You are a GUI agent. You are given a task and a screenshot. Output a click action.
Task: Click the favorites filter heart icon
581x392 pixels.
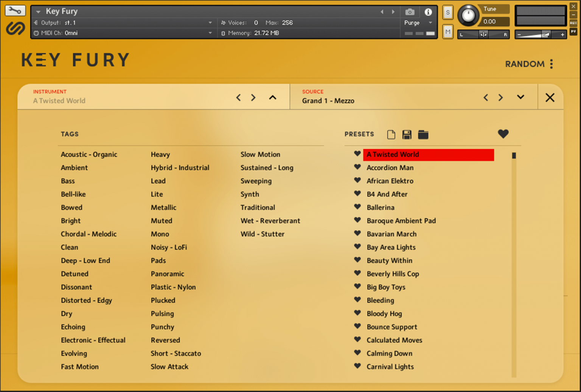point(503,134)
